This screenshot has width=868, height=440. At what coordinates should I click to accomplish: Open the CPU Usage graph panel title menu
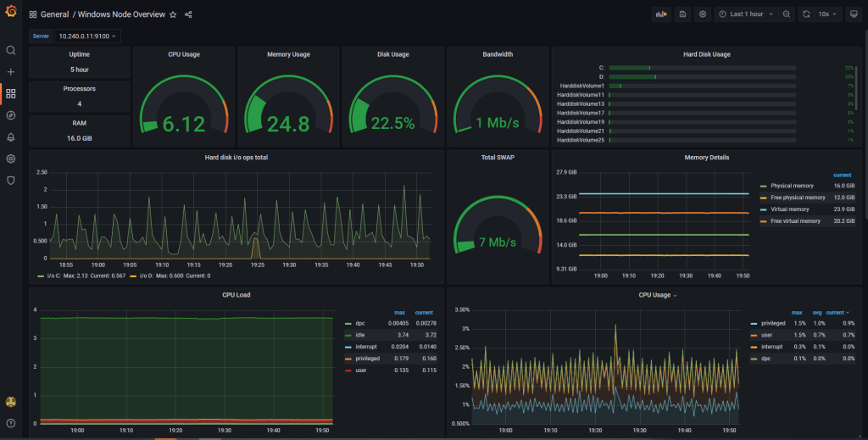tap(657, 295)
